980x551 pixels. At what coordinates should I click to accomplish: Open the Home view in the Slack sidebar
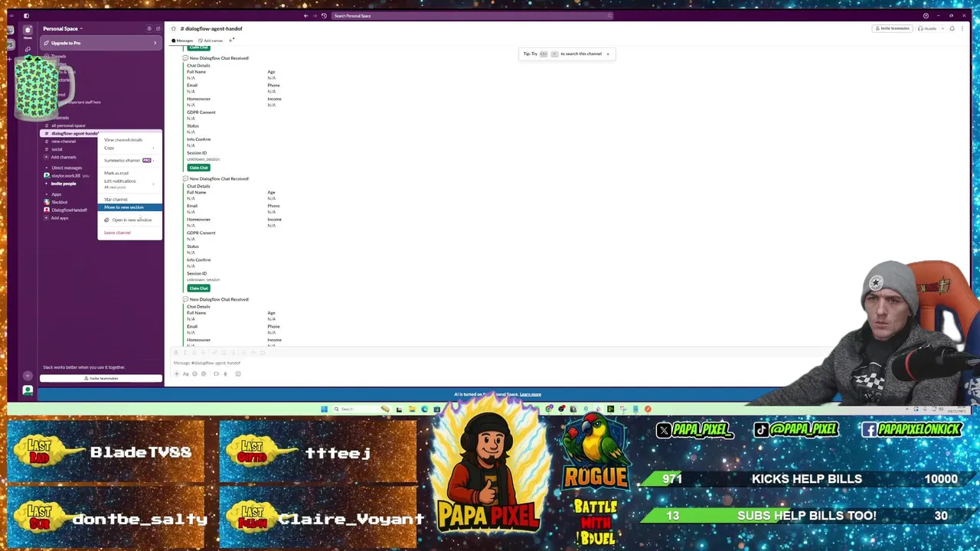pos(28,31)
